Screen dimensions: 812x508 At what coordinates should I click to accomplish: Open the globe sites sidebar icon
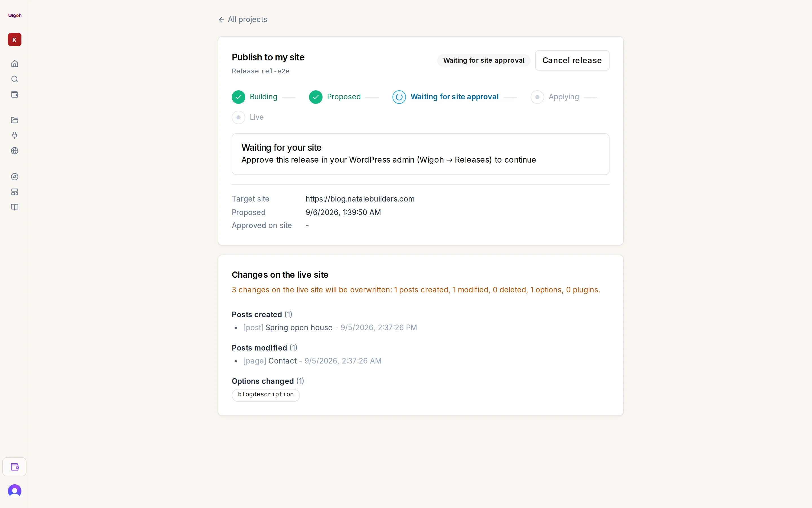click(x=14, y=151)
